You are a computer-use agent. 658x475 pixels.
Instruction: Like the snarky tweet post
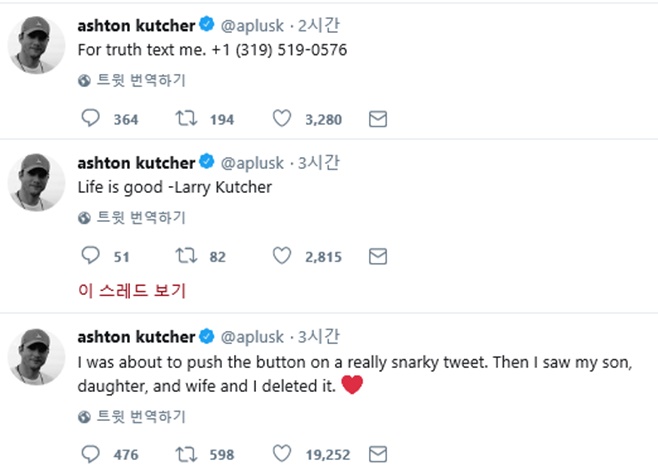click(x=284, y=454)
